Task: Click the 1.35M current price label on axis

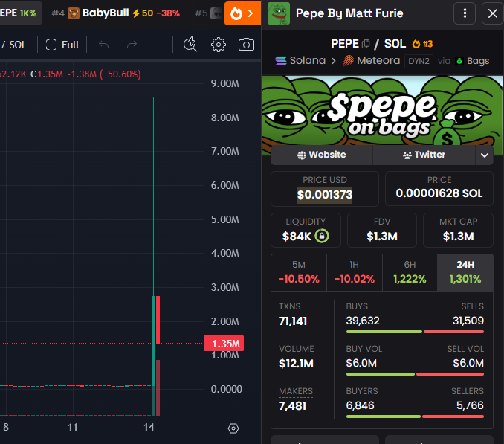Action: tap(224, 344)
